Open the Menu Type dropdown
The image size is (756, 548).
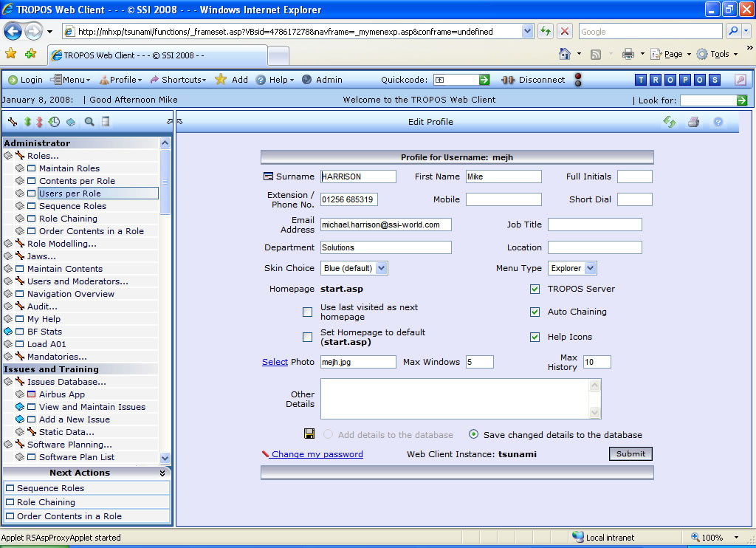pyautogui.click(x=591, y=268)
